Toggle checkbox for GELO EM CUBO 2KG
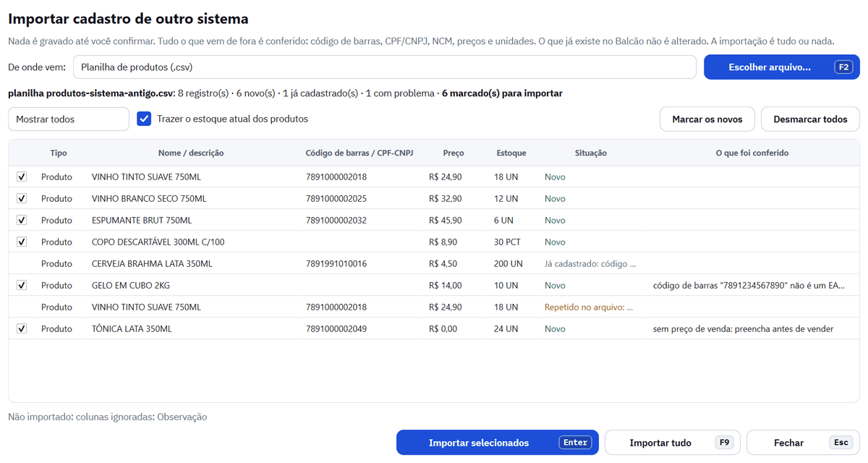The width and height of the screenshot is (868, 463). (22, 285)
